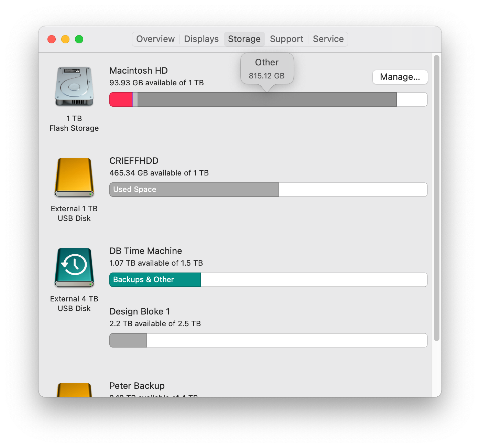Click the text 93.93 GB available of 1 TB

coord(156,83)
